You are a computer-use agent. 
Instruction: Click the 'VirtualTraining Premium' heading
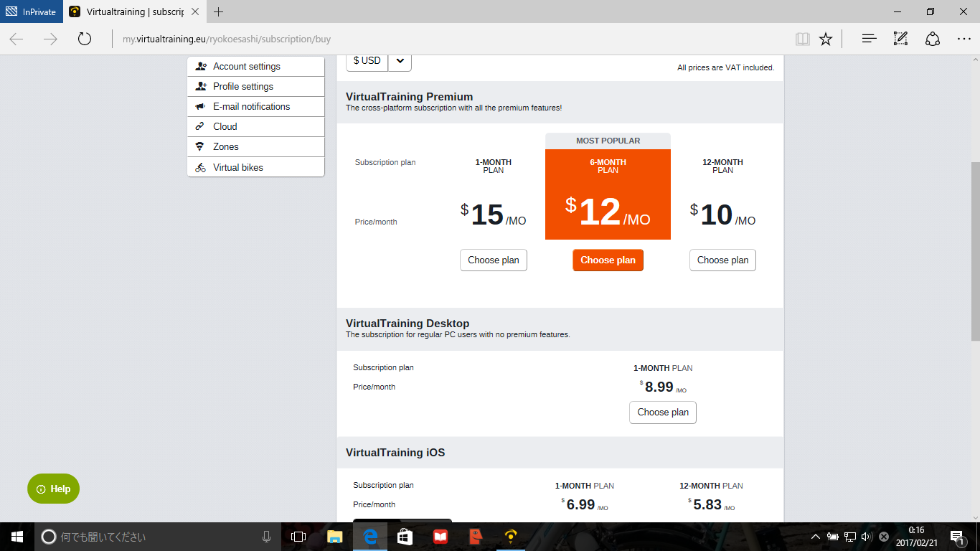(409, 97)
